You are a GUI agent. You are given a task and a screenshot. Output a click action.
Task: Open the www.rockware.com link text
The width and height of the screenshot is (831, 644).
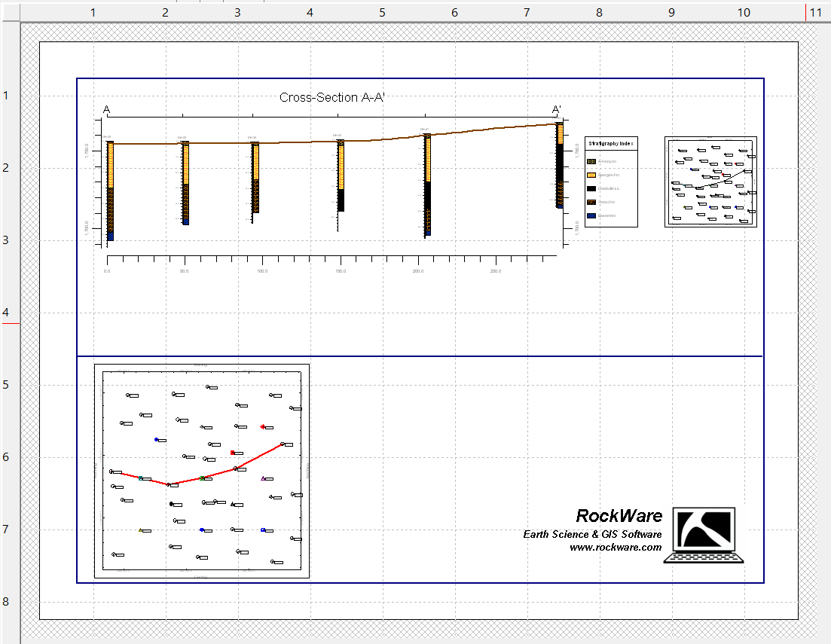tap(616, 548)
